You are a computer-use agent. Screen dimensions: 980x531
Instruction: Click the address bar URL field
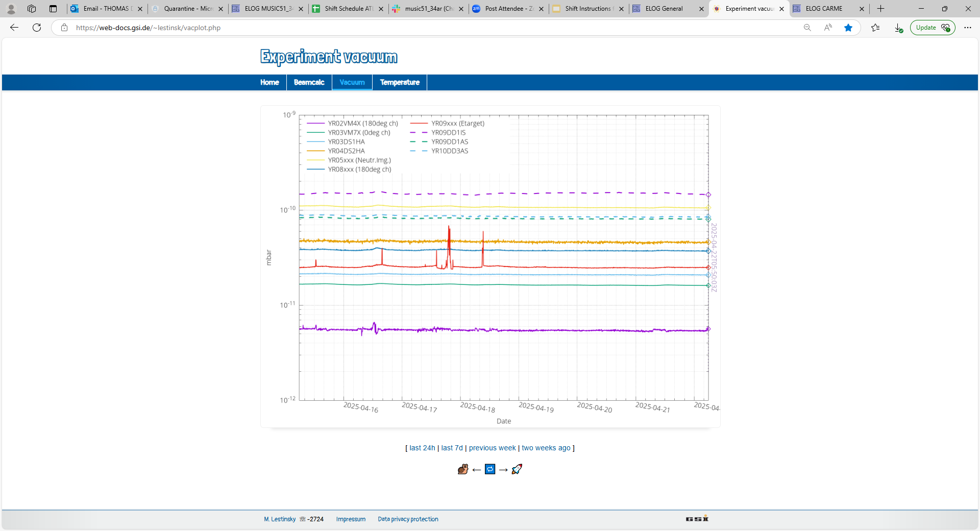408,28
